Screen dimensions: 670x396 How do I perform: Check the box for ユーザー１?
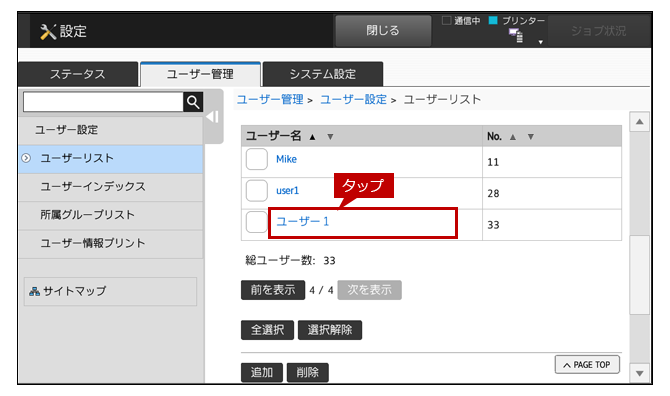click(x=256, y=222)
